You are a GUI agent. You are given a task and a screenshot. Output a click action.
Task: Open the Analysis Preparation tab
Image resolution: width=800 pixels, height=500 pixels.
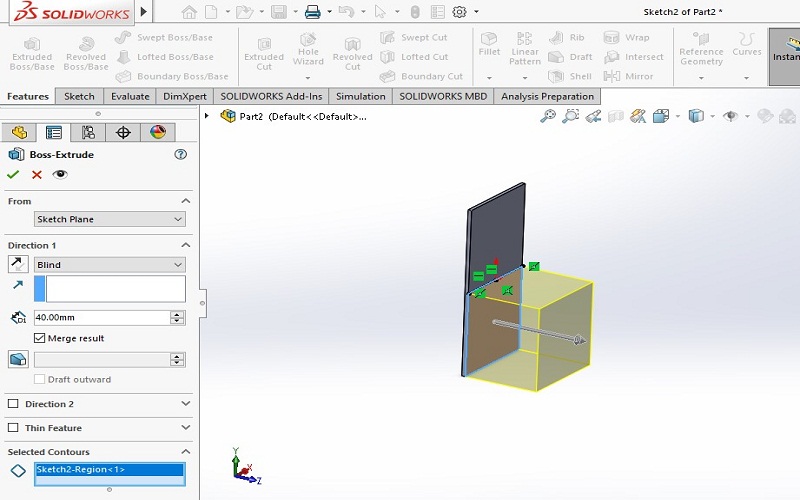[547, 96]
